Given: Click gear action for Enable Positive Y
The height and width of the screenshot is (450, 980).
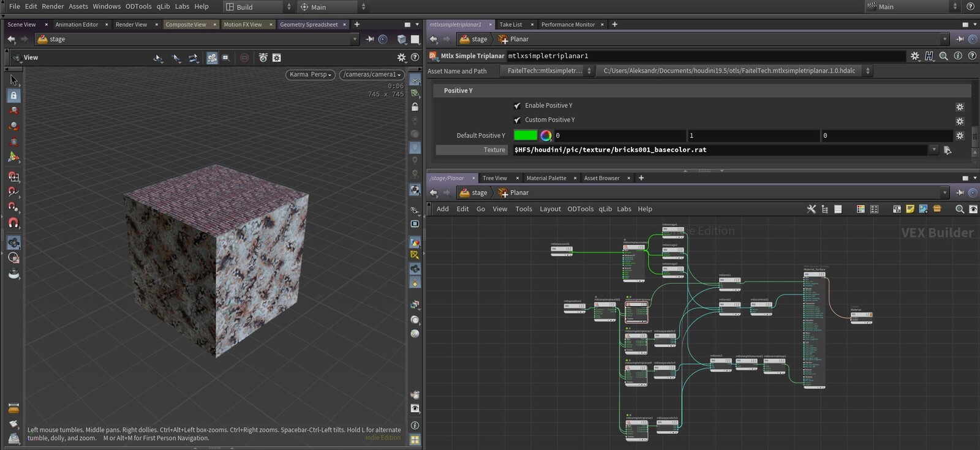Looking at the screenshot, I should 960,107.
